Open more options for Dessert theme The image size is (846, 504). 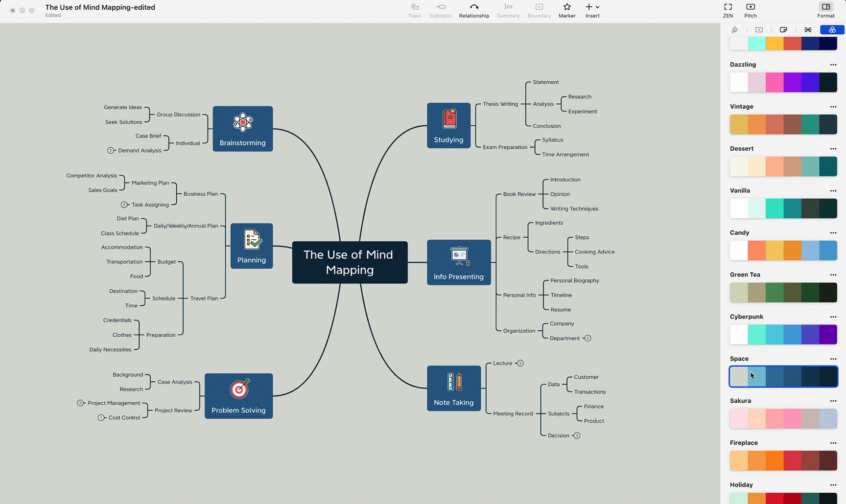[x=833, y=149]
